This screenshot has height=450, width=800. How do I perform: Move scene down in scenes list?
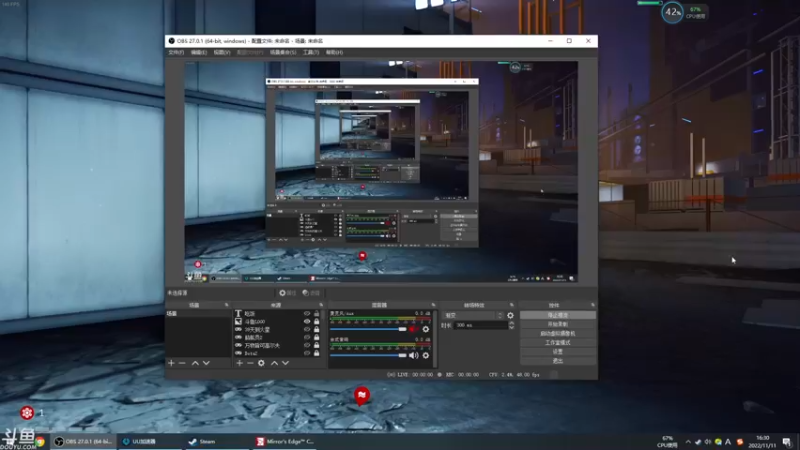point(206,363)
